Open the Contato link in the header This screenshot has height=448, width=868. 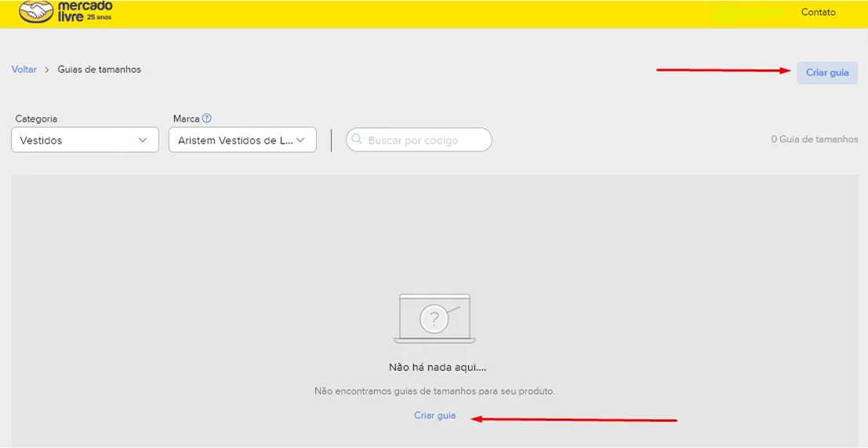[x=818, y=12]
